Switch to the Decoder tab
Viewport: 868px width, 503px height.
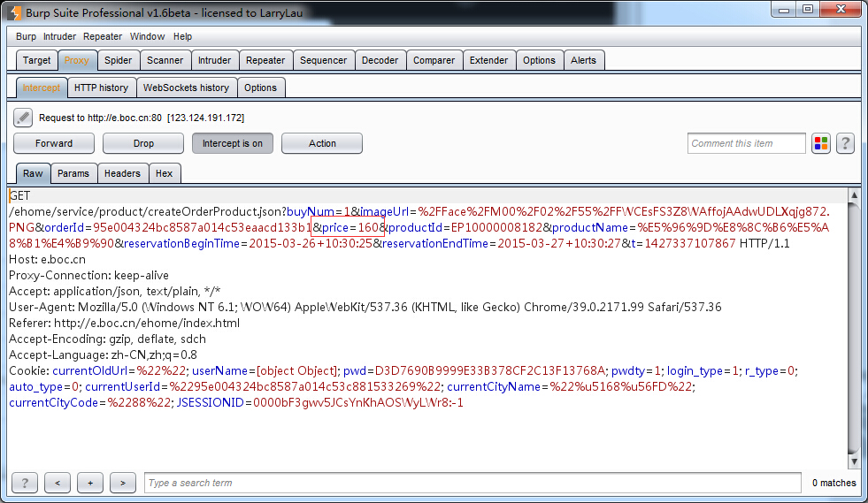tap(380, 60)
